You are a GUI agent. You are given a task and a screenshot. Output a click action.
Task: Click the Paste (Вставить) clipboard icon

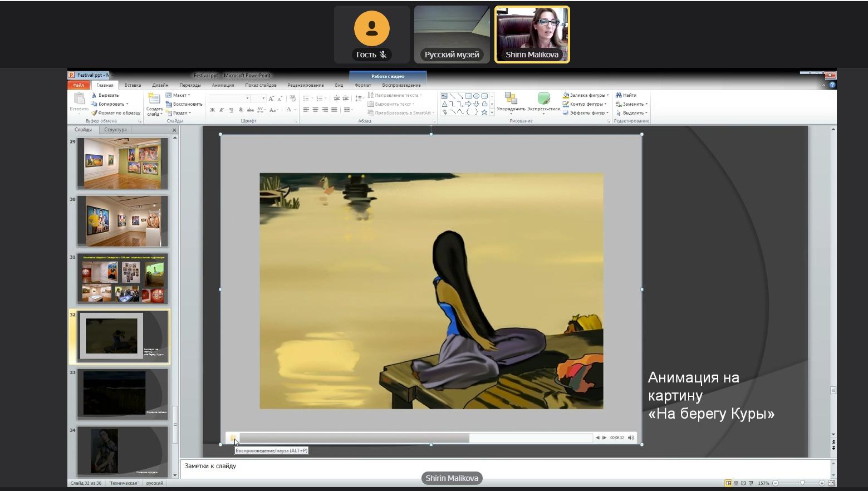click(x=79, y=99)
